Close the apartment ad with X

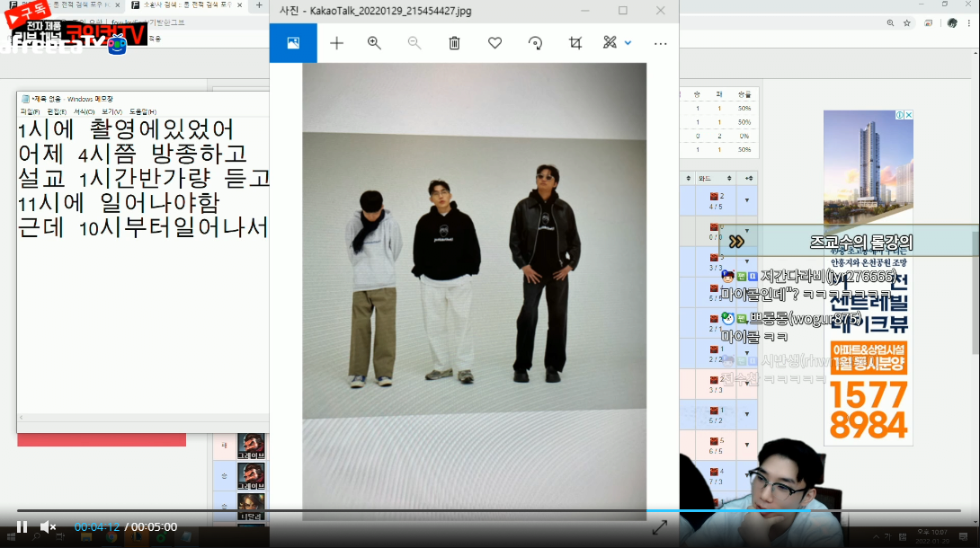[909, 115]
